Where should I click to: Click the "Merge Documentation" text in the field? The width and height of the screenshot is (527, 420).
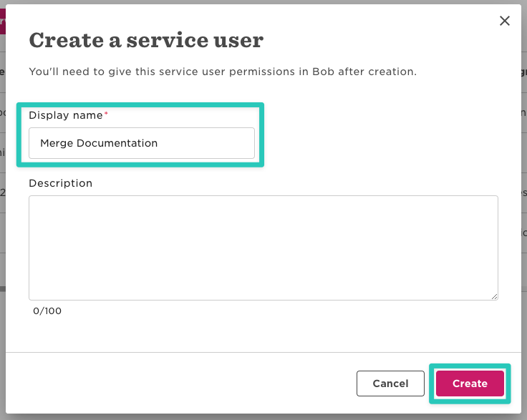click(99, 143)
